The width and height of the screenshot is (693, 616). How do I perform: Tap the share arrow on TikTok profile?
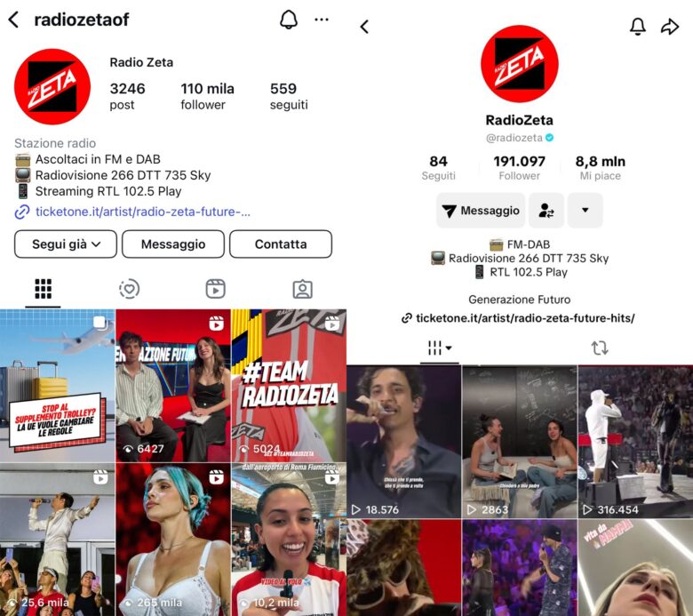click(670, 27)
